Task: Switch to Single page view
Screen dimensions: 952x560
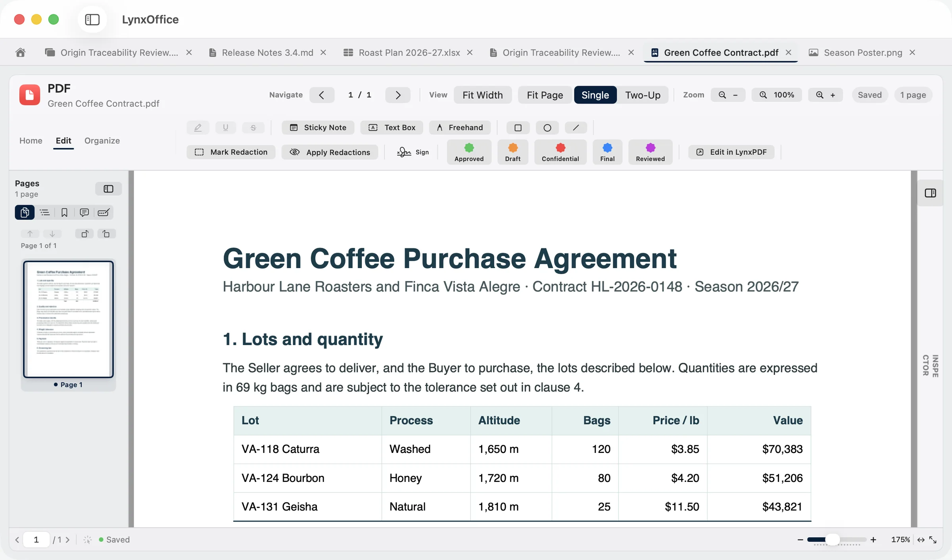Action: click(595, 95)
